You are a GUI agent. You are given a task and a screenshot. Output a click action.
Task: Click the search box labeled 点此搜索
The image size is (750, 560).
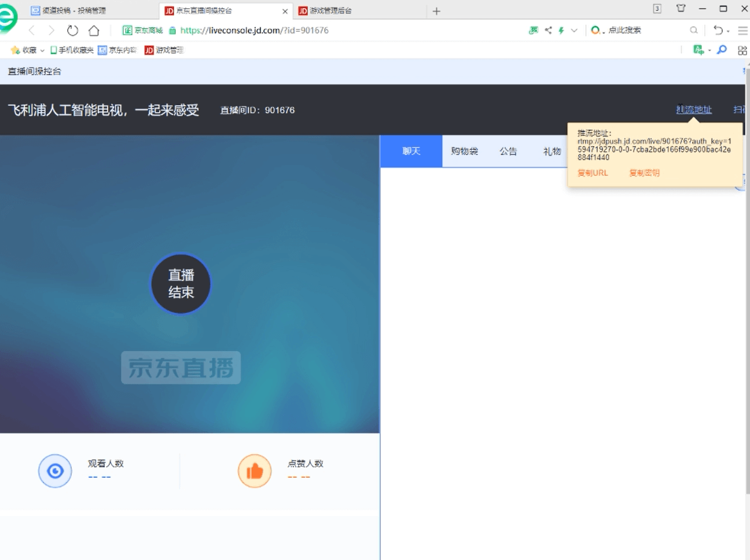point(624,30)
